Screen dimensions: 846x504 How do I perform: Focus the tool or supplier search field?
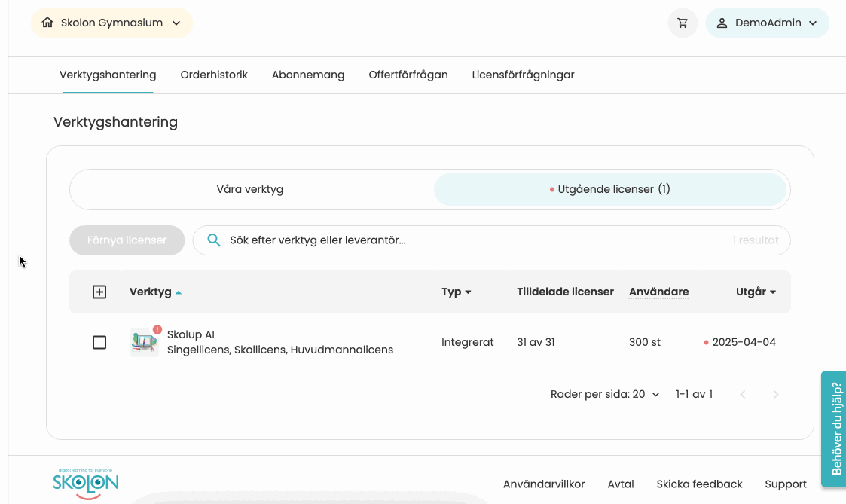491,240
